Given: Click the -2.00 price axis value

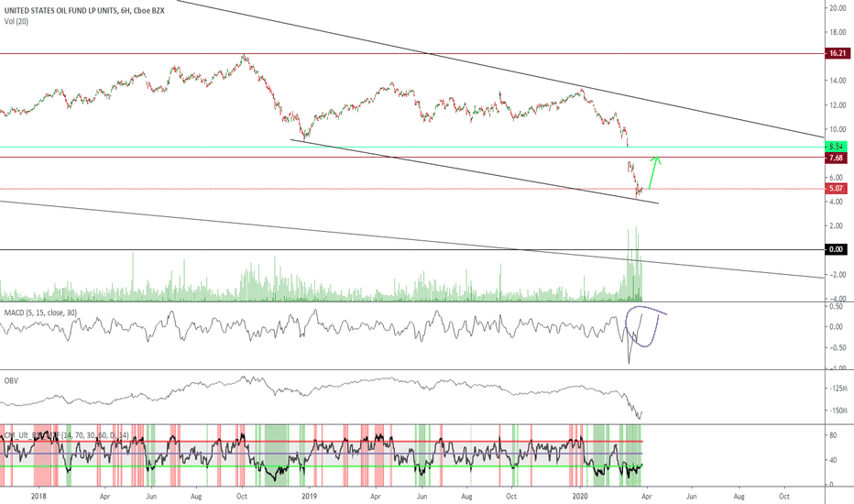Looking at the screenshot, I should coord(838,275).
